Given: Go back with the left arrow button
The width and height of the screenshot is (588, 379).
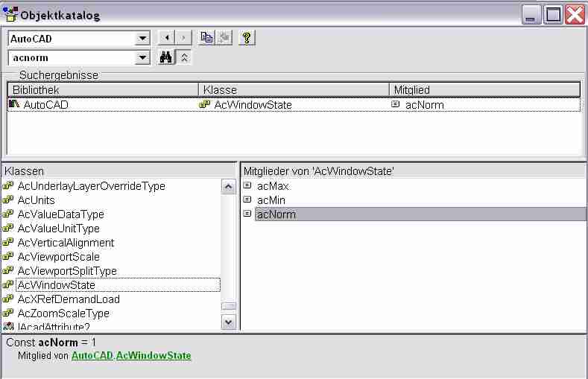Looking at the screenshot, I should [x=167, y=38].
